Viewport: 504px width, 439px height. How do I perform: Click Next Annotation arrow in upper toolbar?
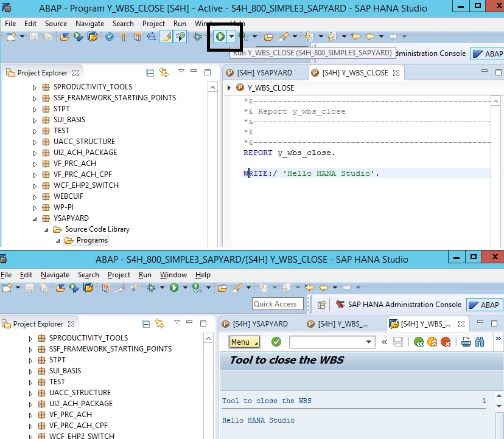[x=308, y=36]
